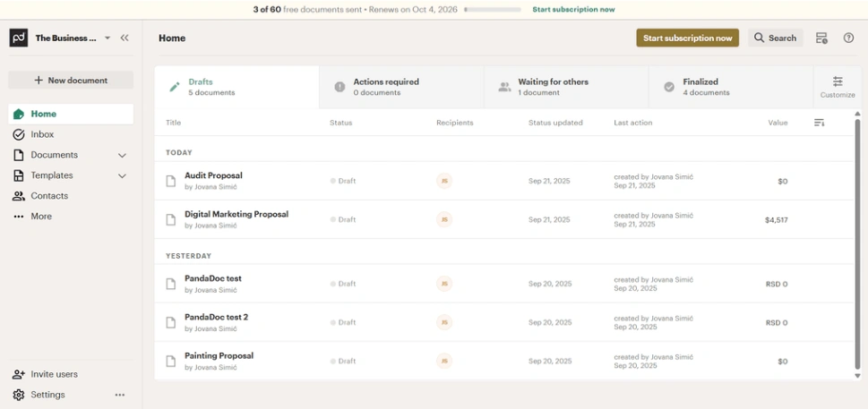Viewport: 868px width, 409px height.
Task: Click the document list vertical scrollbar
Action: pos(857,243)
